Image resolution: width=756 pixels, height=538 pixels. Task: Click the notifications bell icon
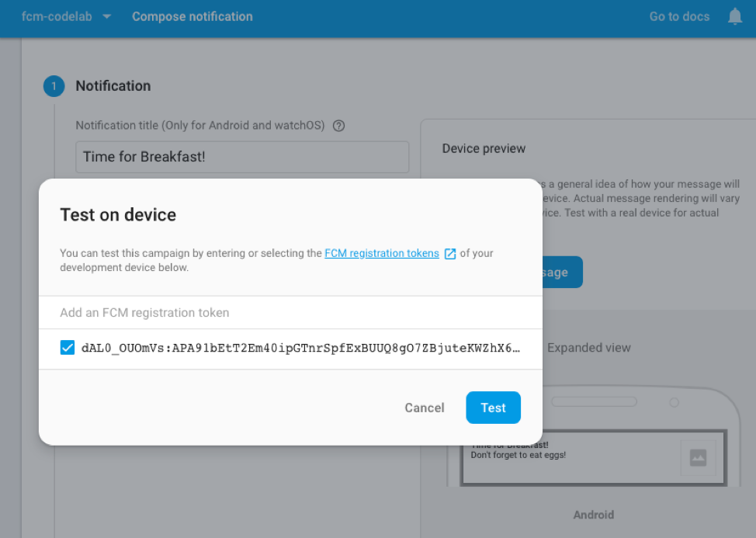(x=735, y=16)
